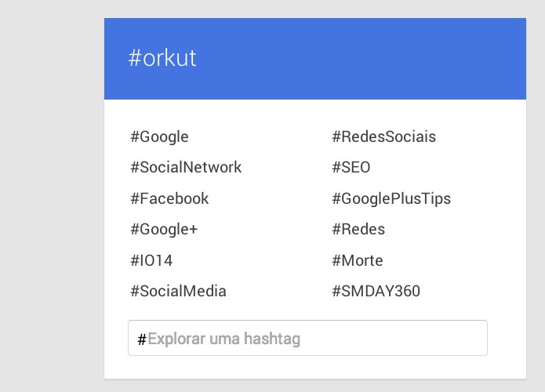Click the # prefix symbol inside search box
The width and height of the screenshot is (545, 392).
[141, 339]
